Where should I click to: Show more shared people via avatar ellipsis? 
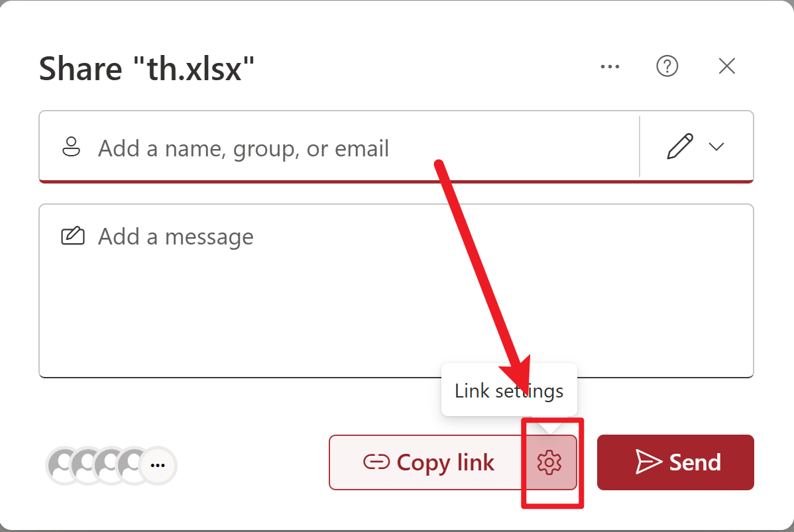coord(158,465)
